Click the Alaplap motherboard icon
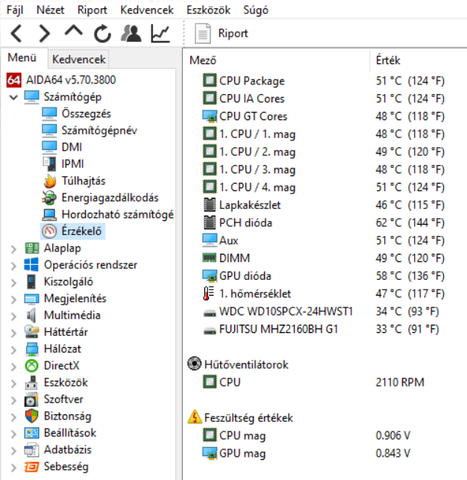 click(x=32, y=248)
